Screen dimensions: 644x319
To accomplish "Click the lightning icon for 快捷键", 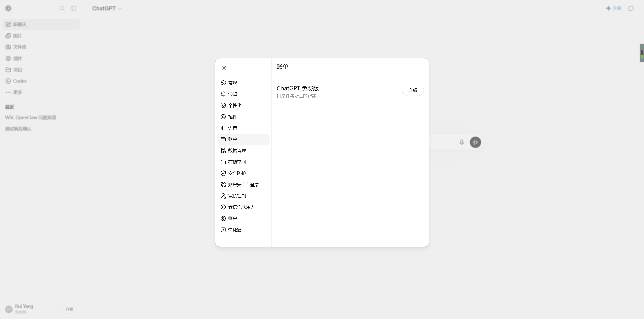I will [x=223, y=230].
